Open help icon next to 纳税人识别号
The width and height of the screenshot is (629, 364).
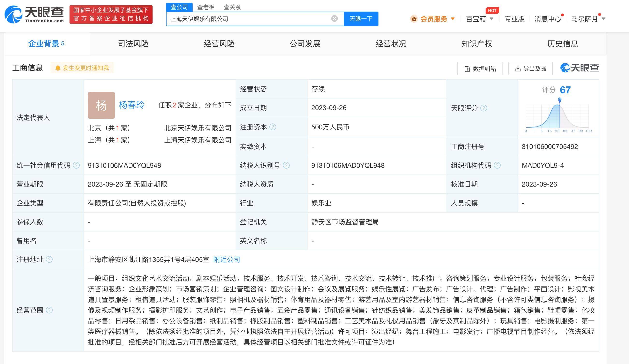click(x=286, y=165)
